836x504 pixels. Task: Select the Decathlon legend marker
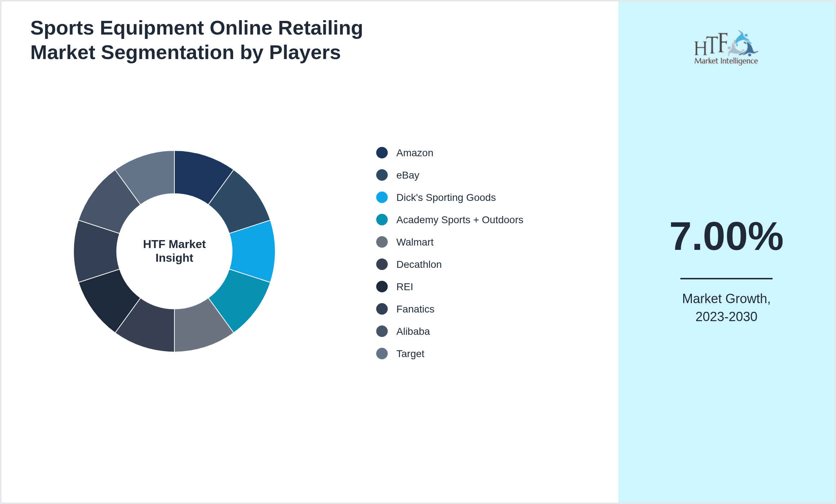tap(382, 264)
